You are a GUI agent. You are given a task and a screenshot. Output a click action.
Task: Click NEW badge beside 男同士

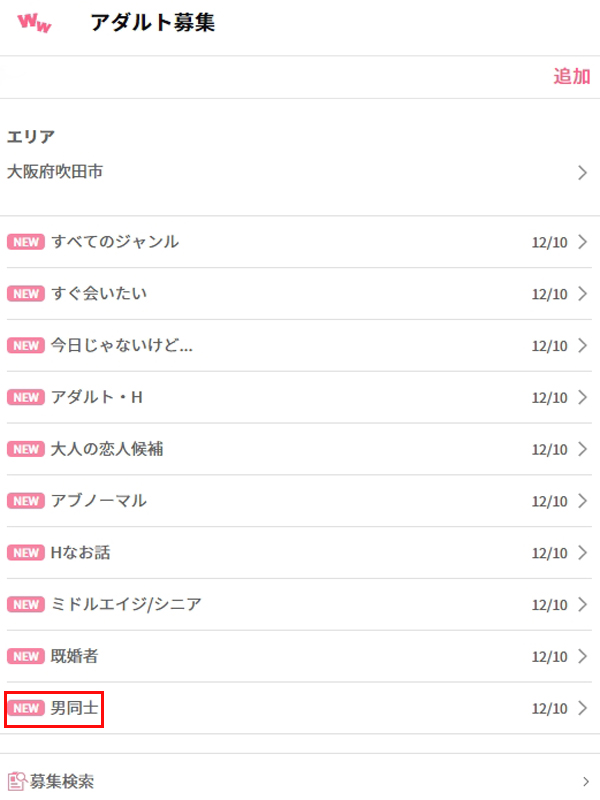tap(26, 709)
